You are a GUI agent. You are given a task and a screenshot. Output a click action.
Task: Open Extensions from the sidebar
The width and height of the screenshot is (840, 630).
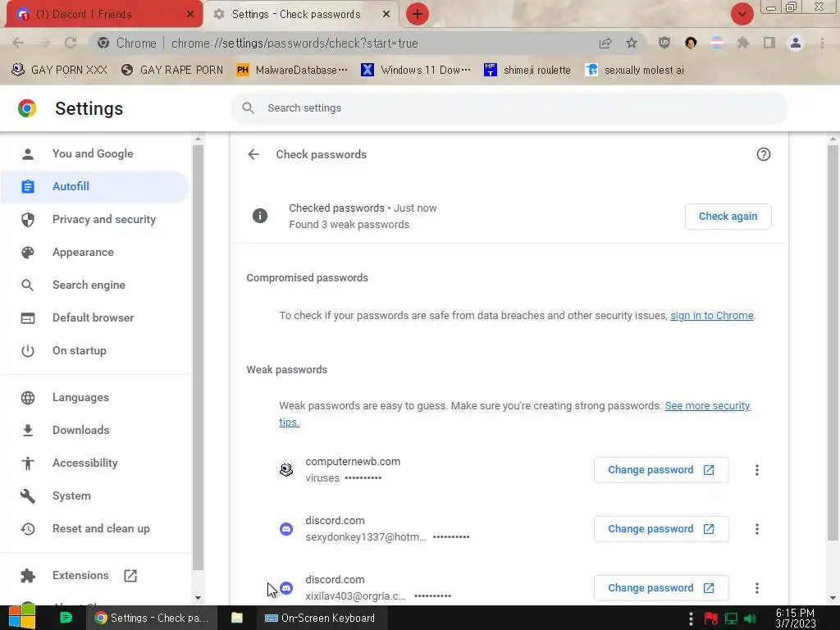pyautogui.click(x=80, y=575)
